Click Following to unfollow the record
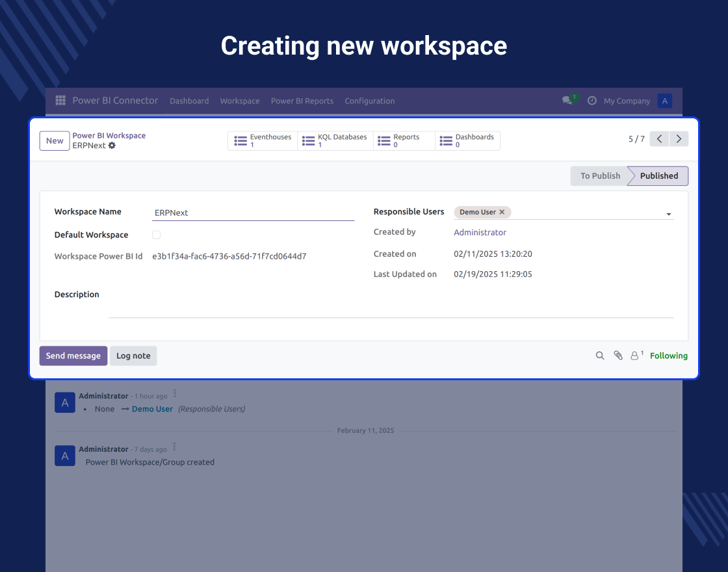The height and width of the screenshot is (572, 728). click(x=668, y=356)
